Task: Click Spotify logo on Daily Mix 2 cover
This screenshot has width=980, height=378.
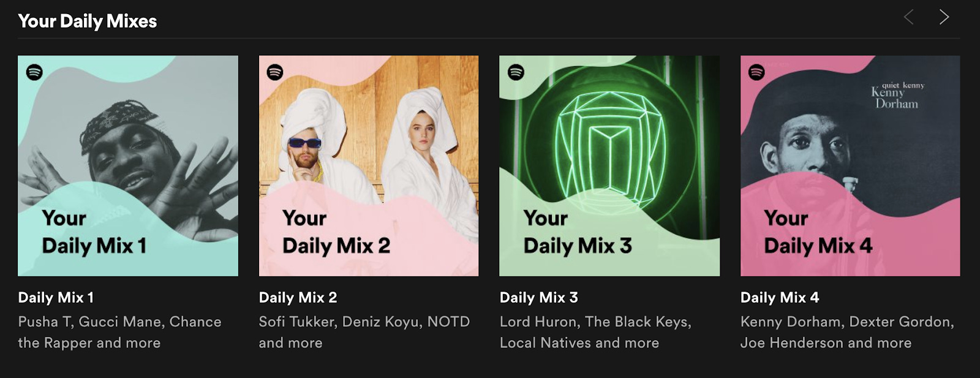Action: [275, 72]
